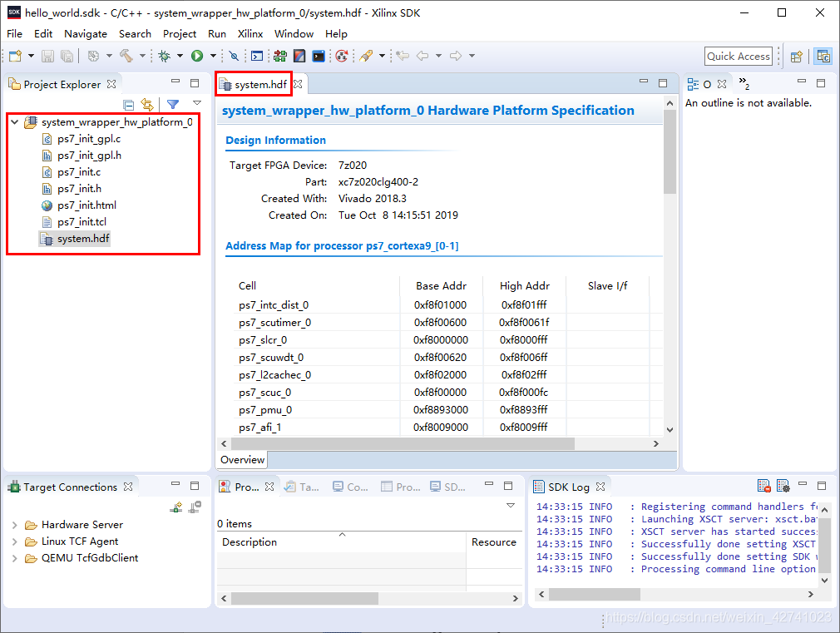Close the Outline view

pos(722,84)
